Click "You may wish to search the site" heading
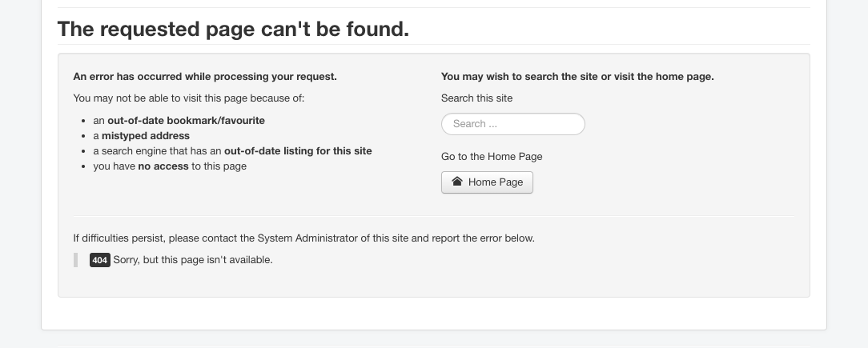Viewport: 868px width, 348px height. [x=577, y=77]
